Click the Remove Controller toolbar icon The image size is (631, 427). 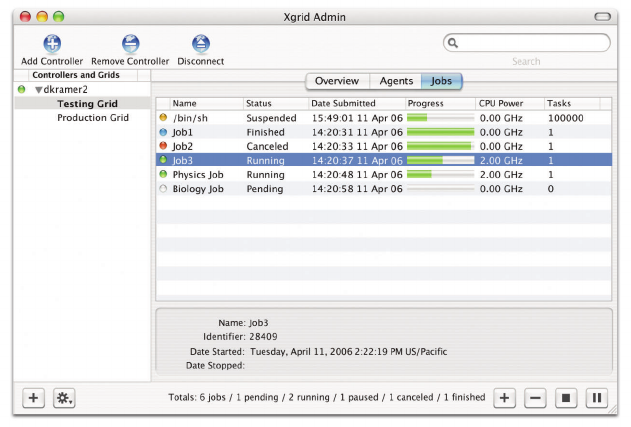click(x=130, y=44)
